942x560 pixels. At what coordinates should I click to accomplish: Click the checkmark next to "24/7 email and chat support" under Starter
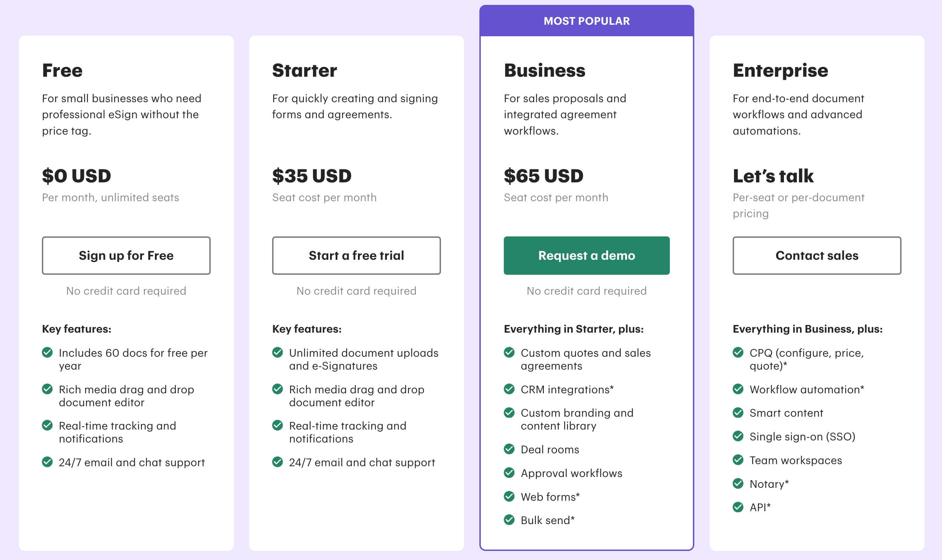pyautogui.click(x=277, y=462)
